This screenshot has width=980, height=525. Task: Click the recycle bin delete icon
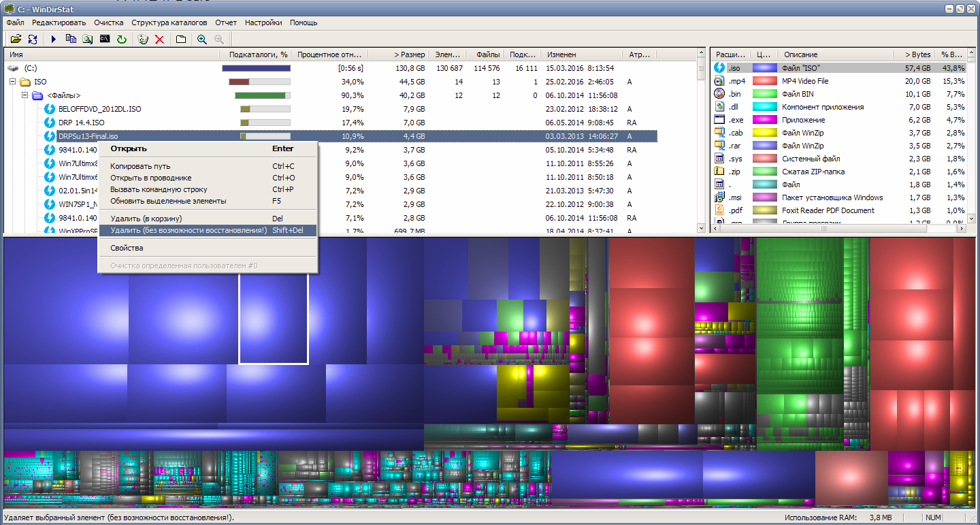coord(143,39)
